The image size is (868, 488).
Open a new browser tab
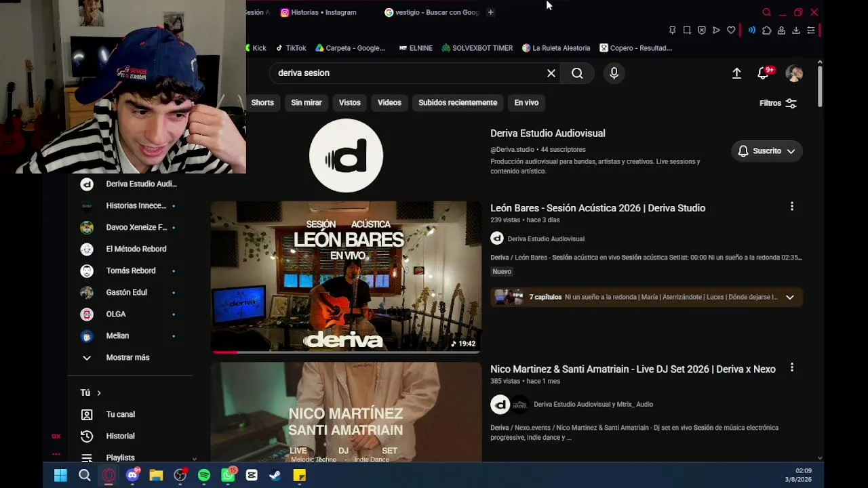(x=490, y=12)
